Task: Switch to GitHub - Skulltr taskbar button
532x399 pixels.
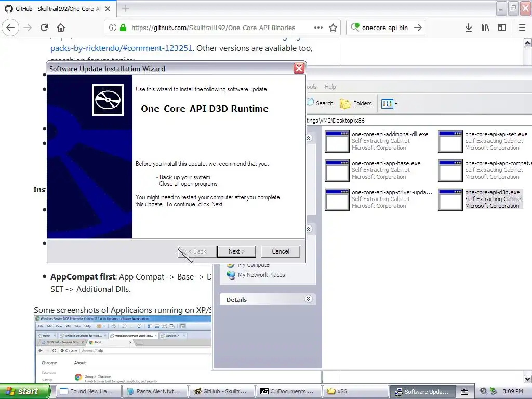Action: click(221, 391)
